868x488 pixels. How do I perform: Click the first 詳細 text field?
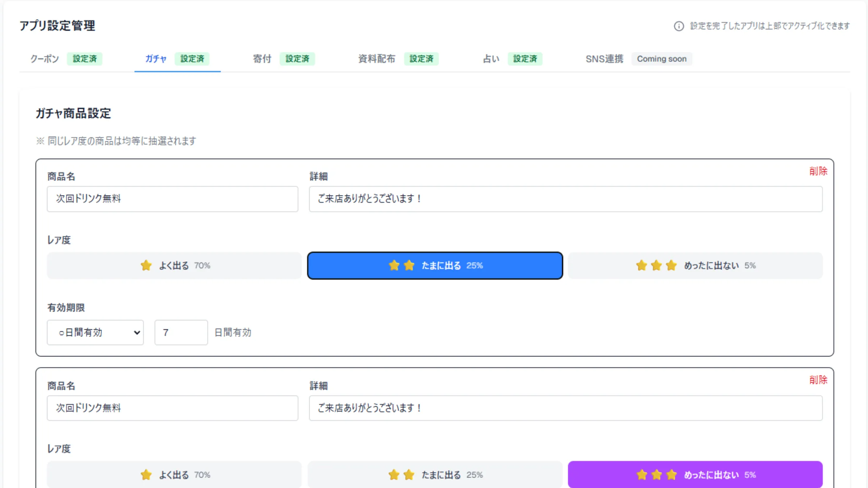[x=566, y=199]
